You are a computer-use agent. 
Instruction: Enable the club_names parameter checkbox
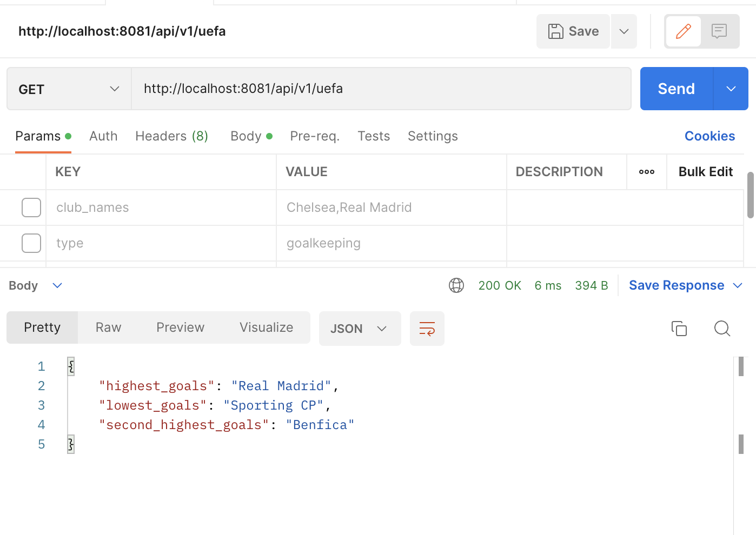[x=31, y=207]
